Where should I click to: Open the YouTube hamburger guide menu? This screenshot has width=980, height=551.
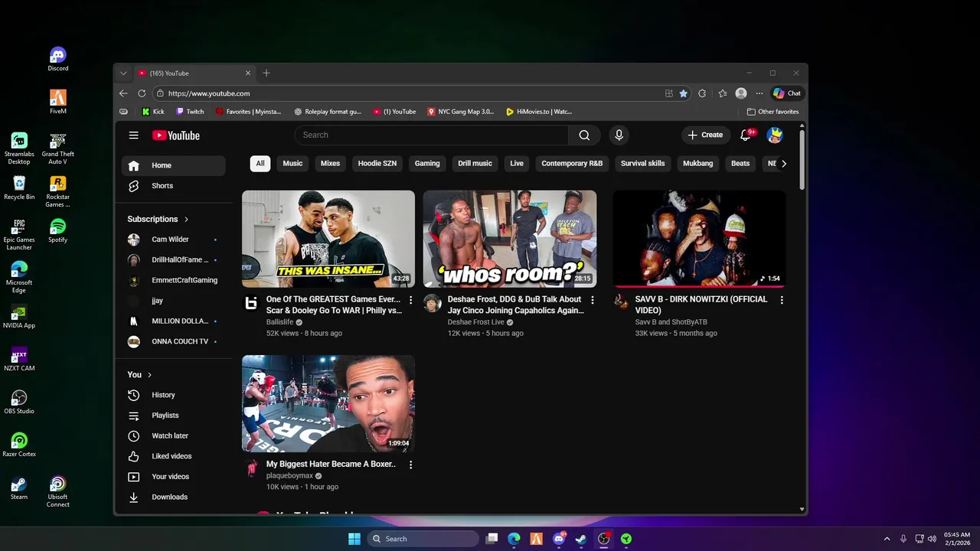point(134,135)
